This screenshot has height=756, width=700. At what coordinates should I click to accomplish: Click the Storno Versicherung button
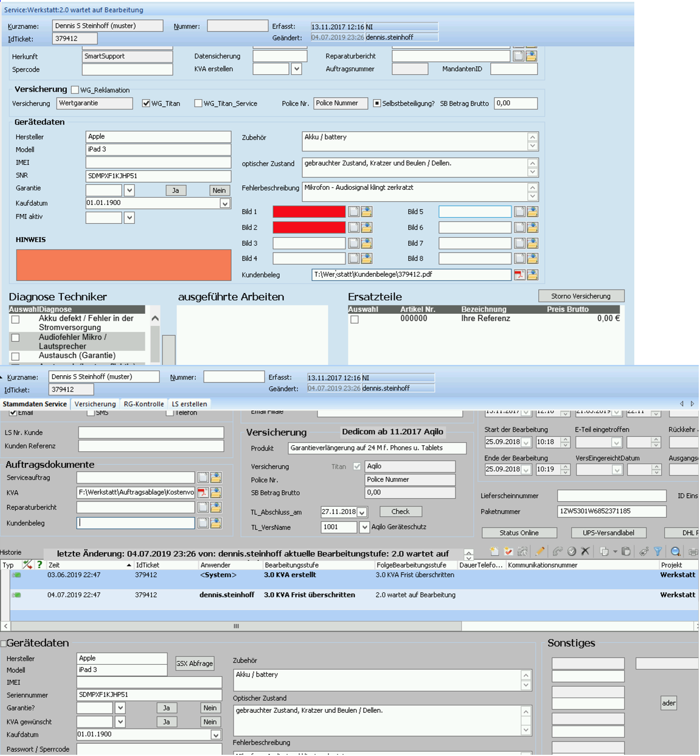(x=581, y=296)
